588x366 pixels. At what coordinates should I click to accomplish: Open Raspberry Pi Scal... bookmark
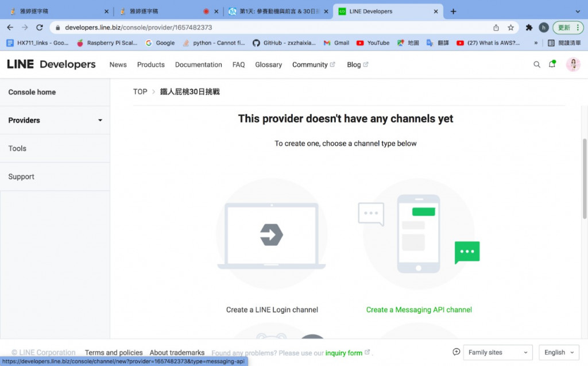tap(107, 43)
